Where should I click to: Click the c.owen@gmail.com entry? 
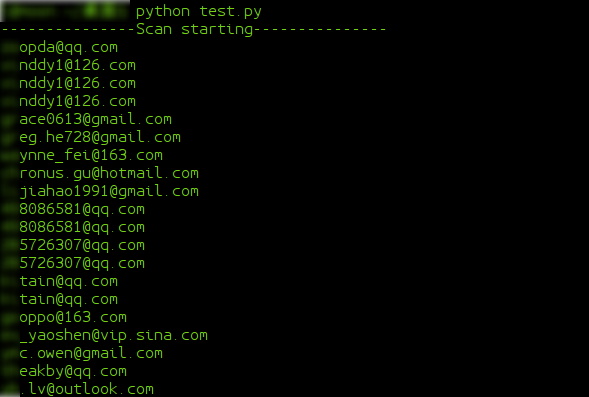point(91,353)
